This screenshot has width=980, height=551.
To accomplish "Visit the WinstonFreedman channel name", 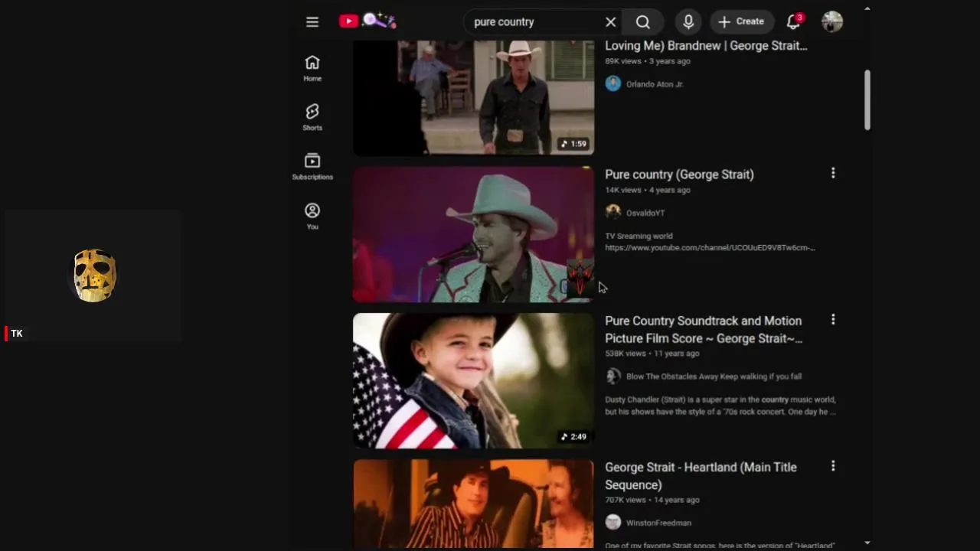I will 658,523.
